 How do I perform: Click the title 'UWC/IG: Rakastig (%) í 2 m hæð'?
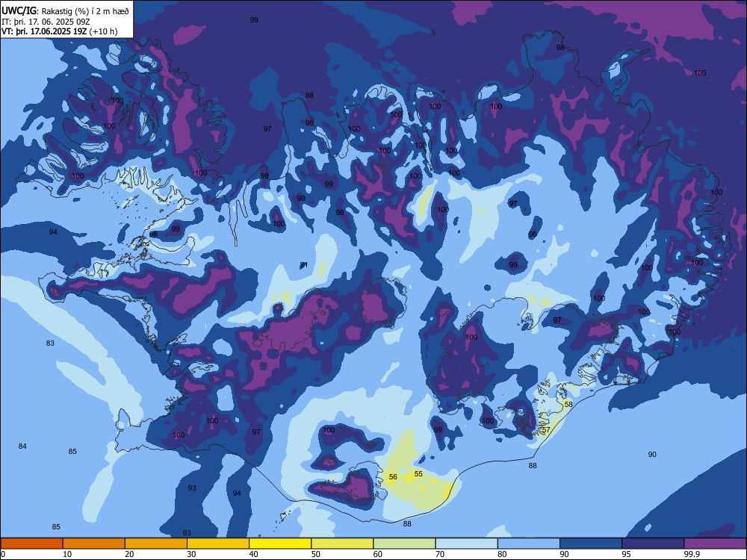click(x=65, y=11)
